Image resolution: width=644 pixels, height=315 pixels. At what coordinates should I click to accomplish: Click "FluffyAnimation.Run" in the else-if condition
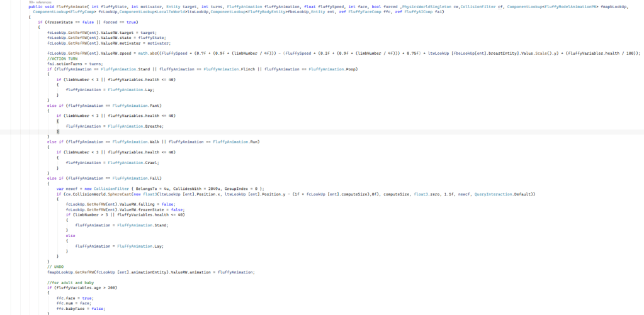(236, 142)
